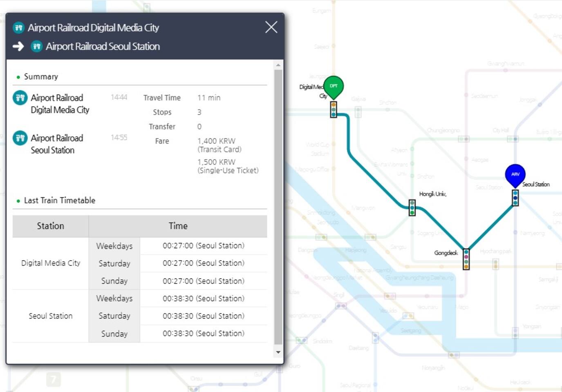Image resolution: width=562 pixels, height=392 pixels.
Task: Click Seoul Station transfer icon on map
Action: pyautogui.click(x=515, y=198)
